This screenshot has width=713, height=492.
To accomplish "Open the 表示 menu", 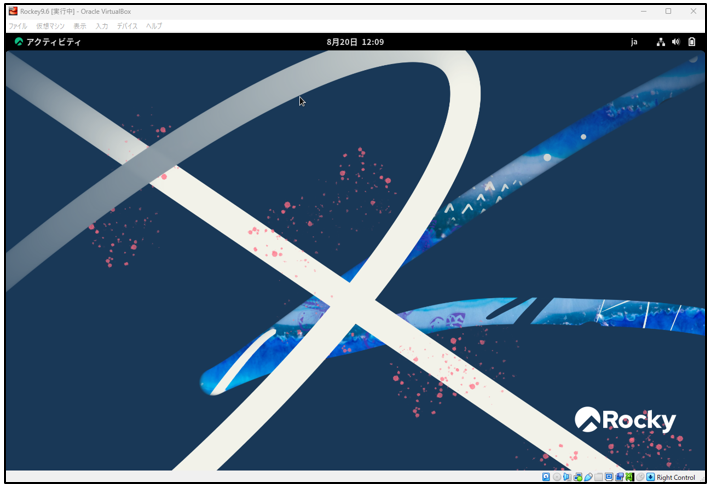I will click(x=80, y=25).
